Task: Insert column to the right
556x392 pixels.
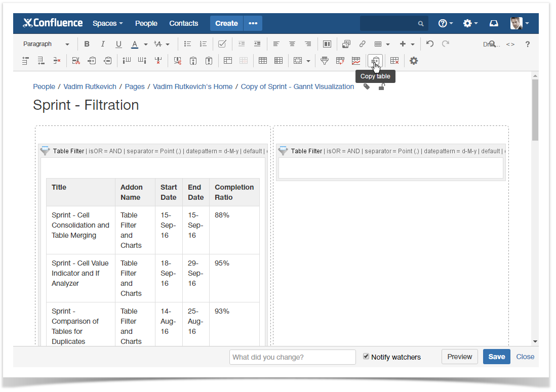Action: (x=142, y=61)
